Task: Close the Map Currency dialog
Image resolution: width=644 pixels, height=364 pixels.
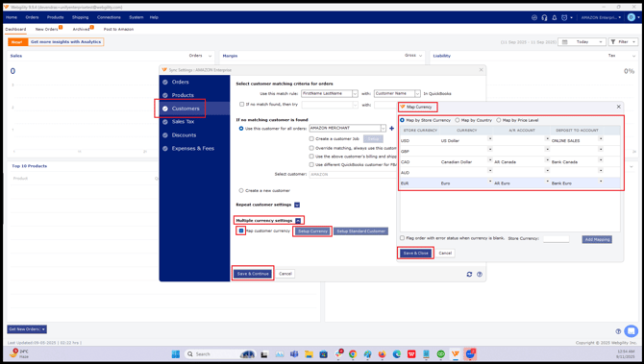Action: point(619,107)
